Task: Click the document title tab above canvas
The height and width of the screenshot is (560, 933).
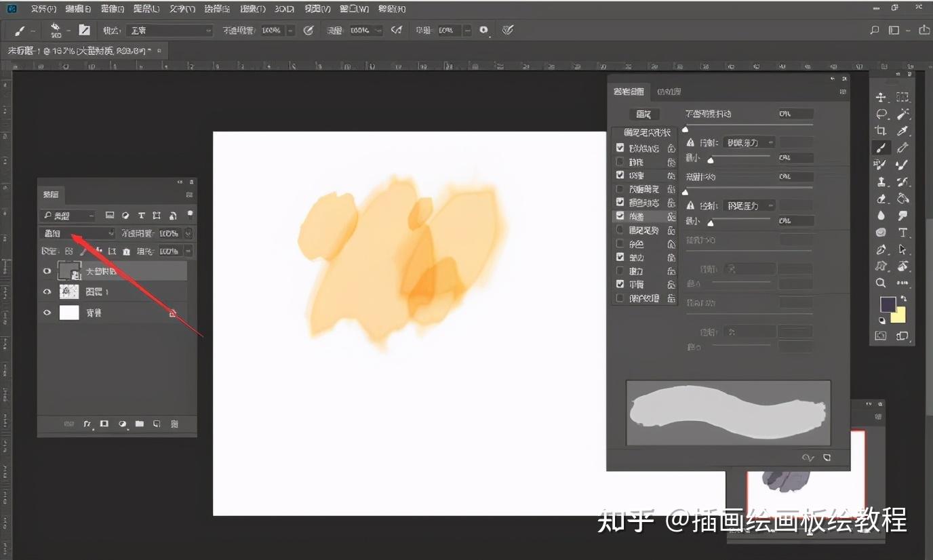Action: point(80,50)
